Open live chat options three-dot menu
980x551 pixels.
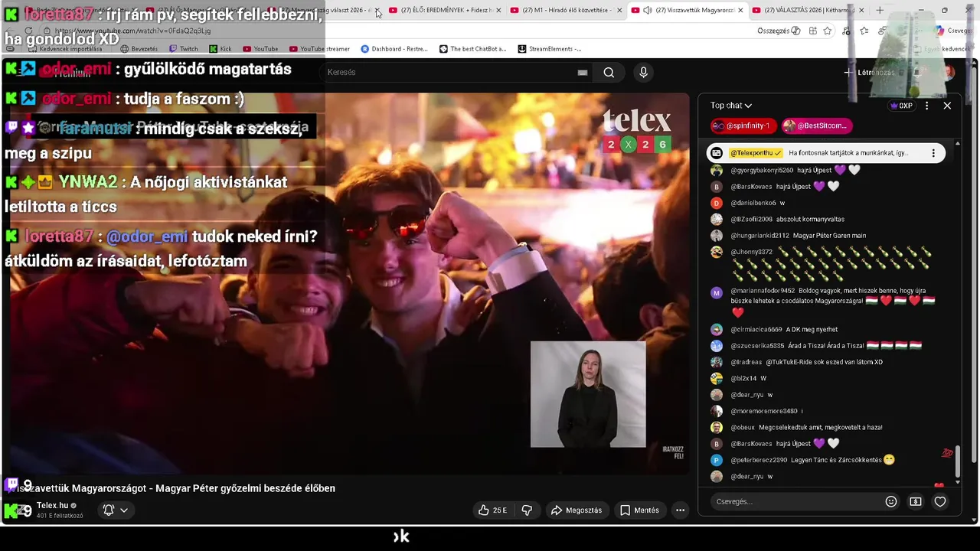[x=926, y=106]
